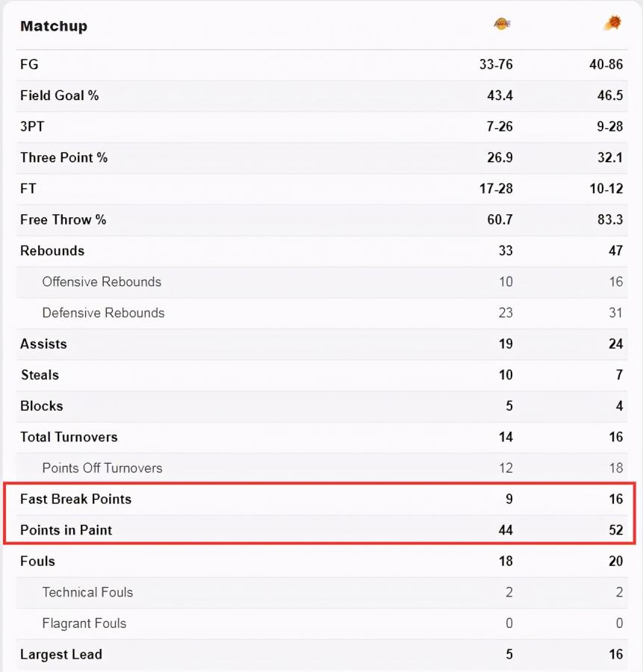
Task: Click the Suns team logo icon
Action: pyautogui.click(x=612, y=22)
